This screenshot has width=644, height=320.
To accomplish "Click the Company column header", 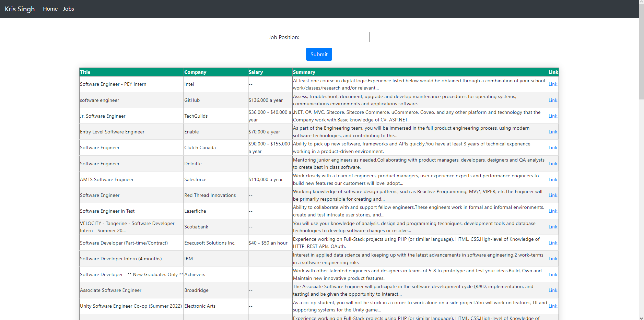I will [x=216, y=72].
